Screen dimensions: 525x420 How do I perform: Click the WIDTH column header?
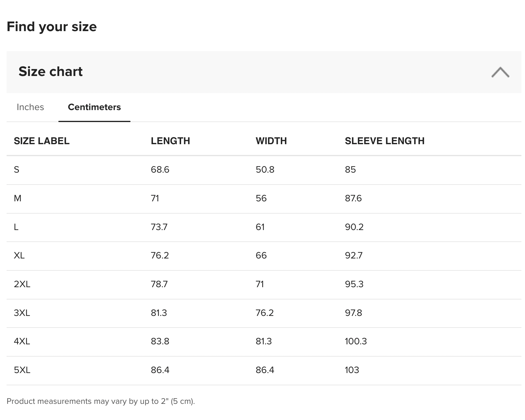click(x=271, y=141)
